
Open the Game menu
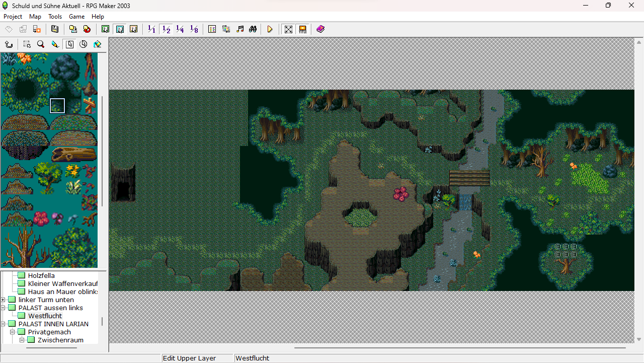77,17
